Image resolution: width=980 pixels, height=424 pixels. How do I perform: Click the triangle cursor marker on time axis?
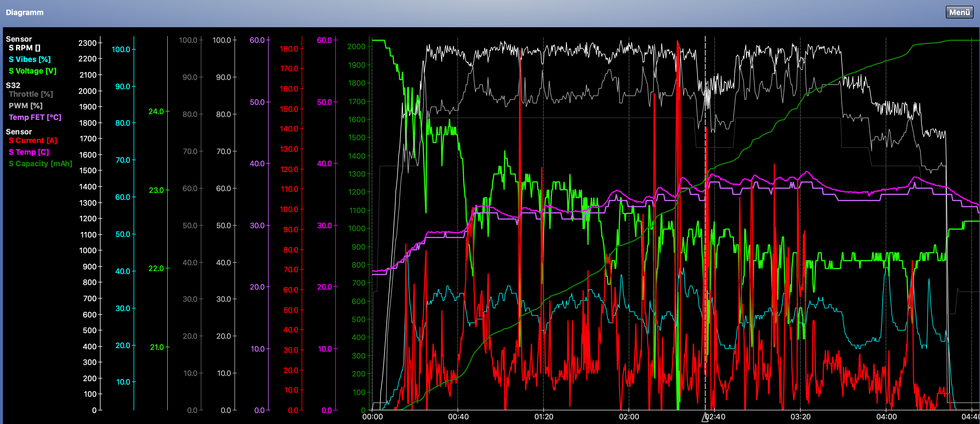coord(705,418)
